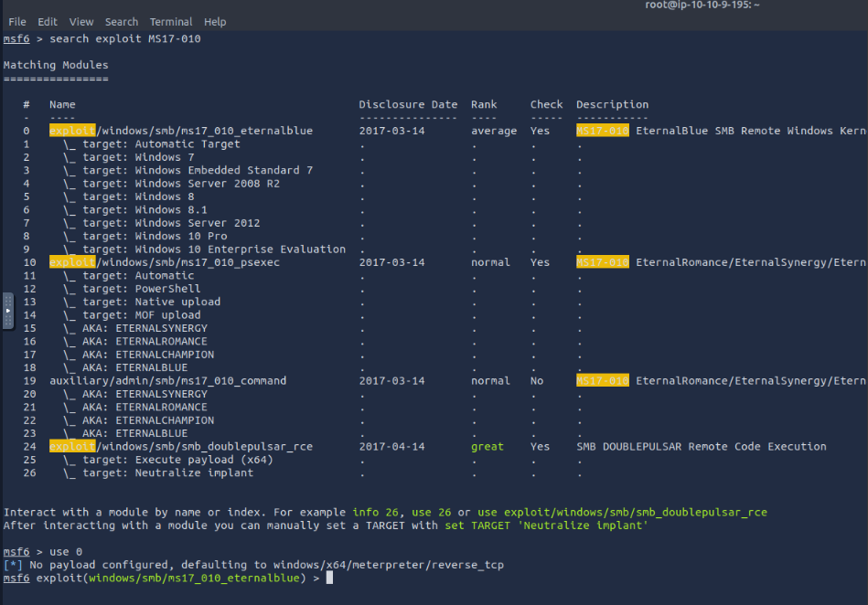Click the 'Matching Modules' heading

pyautogui.click(x=56, y=65)
